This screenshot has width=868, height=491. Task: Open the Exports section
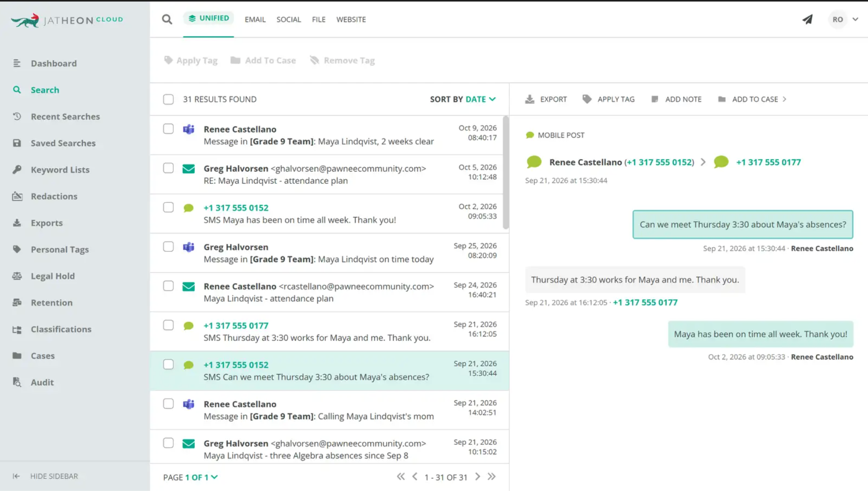47,223
